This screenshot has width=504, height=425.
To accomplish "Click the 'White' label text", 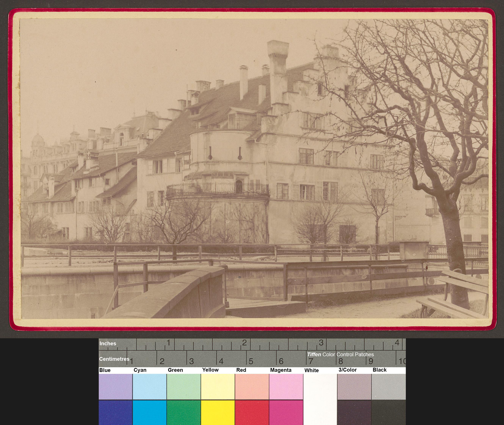I will 312,370.
